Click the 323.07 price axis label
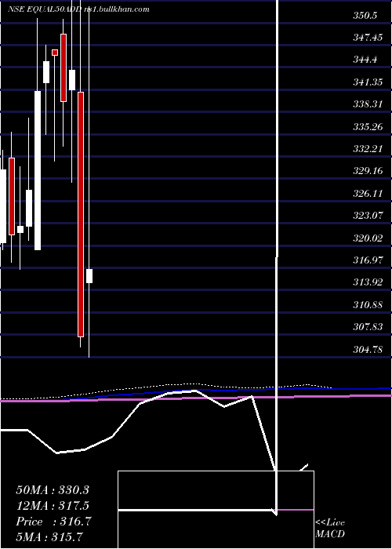The width and height of the screenshot is (392, 549). tap(368, 216)
